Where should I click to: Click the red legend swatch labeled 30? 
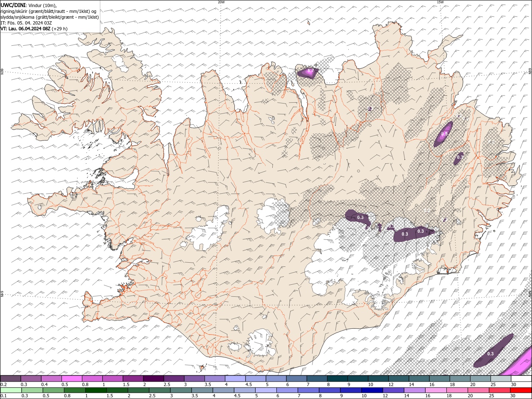521,390
